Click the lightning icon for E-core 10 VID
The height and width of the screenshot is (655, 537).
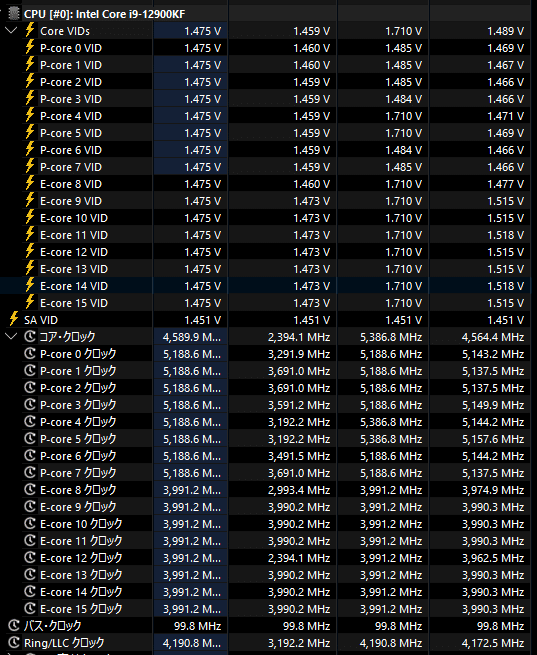(30, 218)
